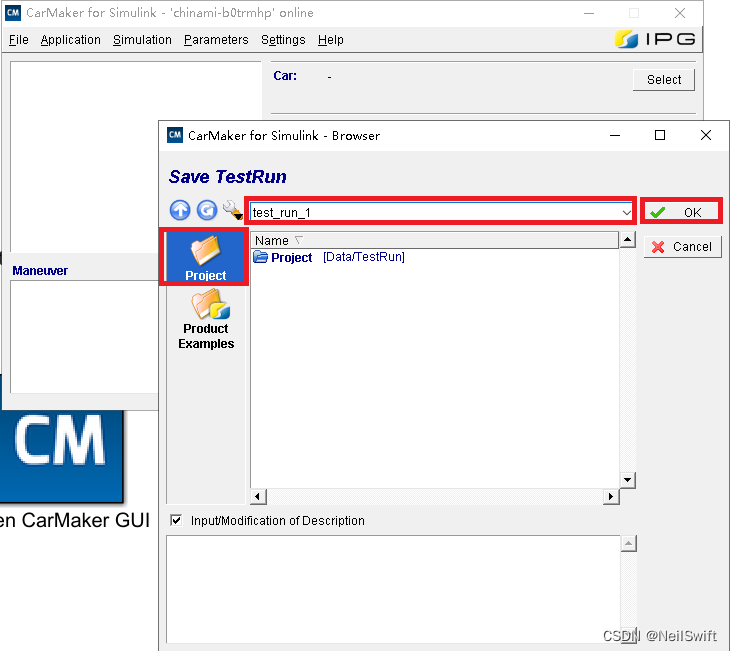Click the Project folder icon in the list
Screen dimensions: 732x651
point(260,257)
